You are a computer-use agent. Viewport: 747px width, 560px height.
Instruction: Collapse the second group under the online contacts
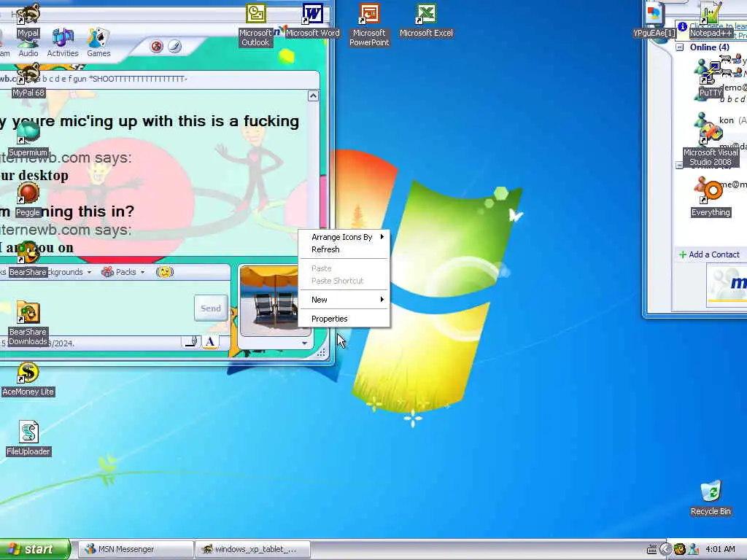(x=679, y=166)
